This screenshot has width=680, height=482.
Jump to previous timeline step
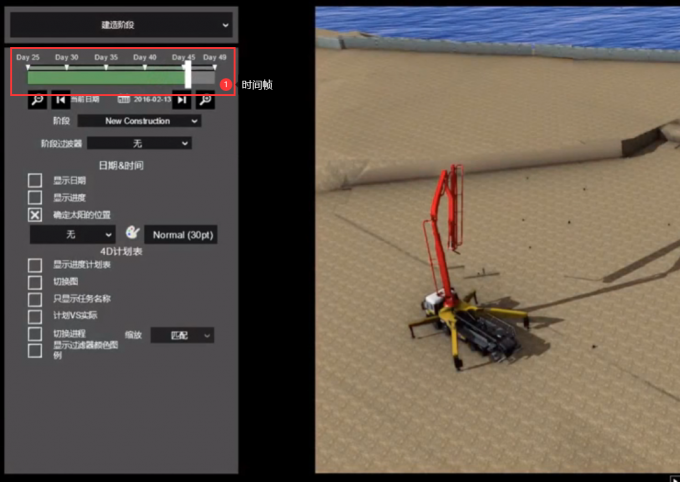[x=61, y=100]
